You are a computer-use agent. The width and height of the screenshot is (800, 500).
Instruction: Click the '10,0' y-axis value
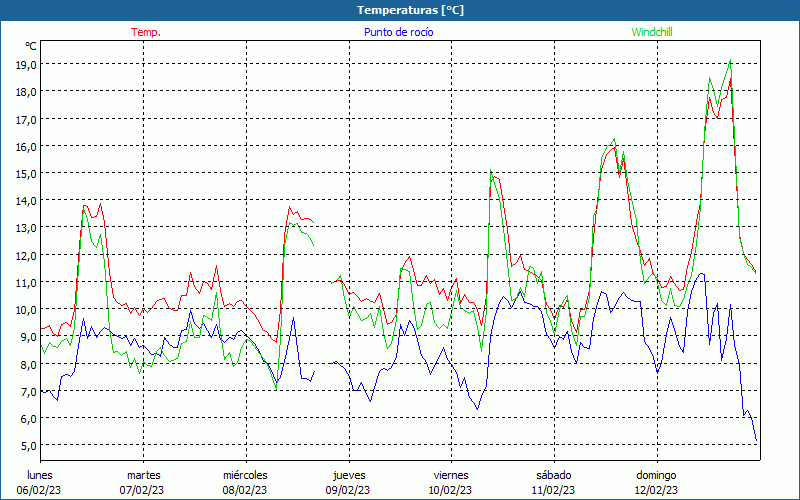click(x=27, y=310)
